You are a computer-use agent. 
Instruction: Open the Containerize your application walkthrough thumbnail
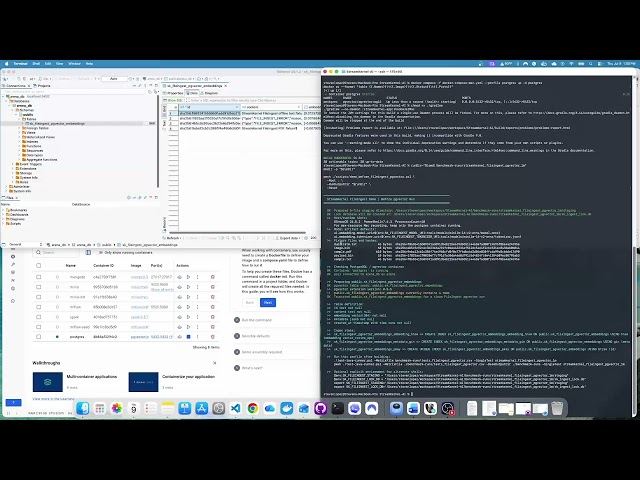coord(143,382)
